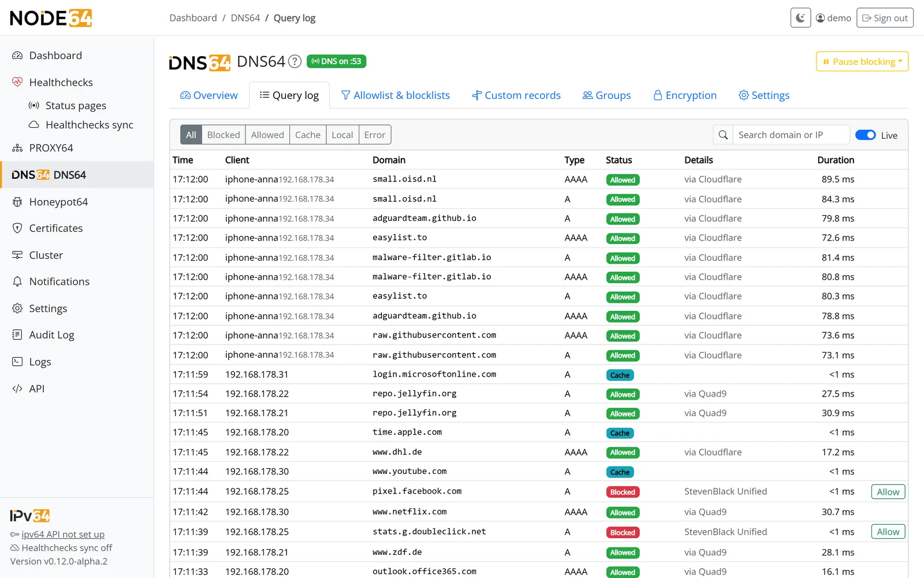Open the ipv64 API not set up link
This screenshot has height=578, width=924.
click(63, 535)
